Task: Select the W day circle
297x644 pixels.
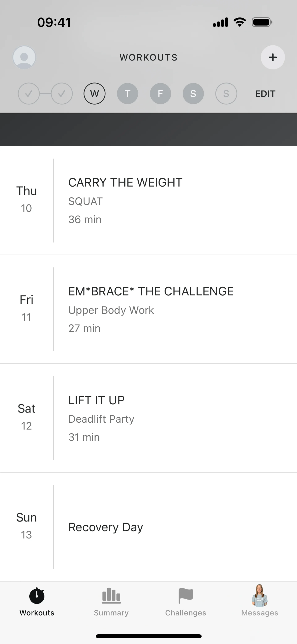Action: 95,94
